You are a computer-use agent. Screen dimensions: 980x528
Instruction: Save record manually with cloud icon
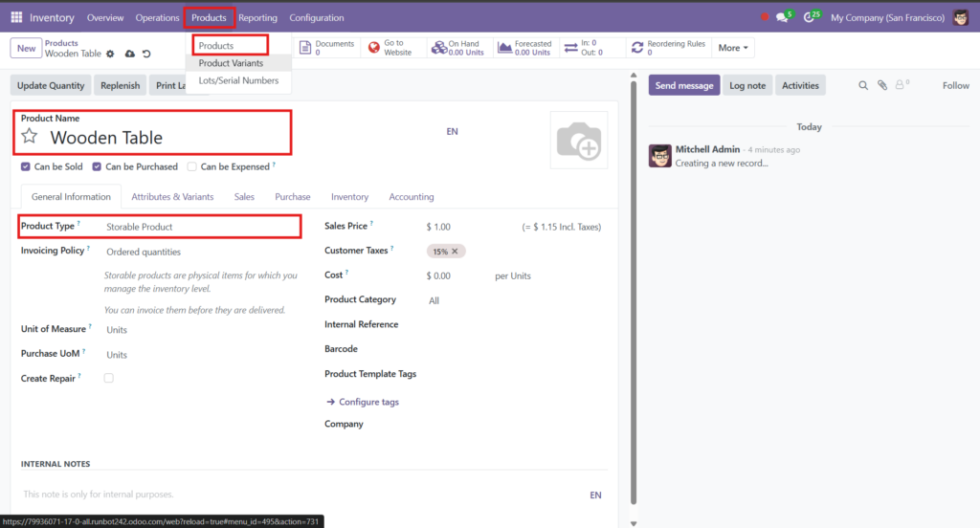tap(129, 54)
